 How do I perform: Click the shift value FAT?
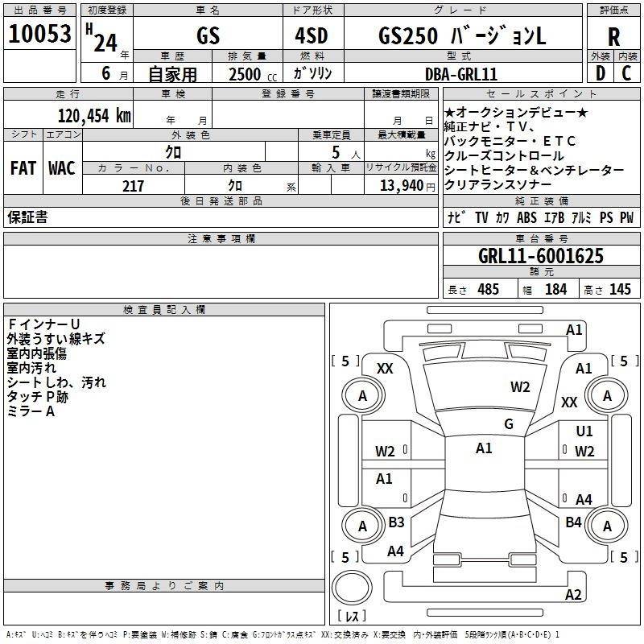point(23,168)
